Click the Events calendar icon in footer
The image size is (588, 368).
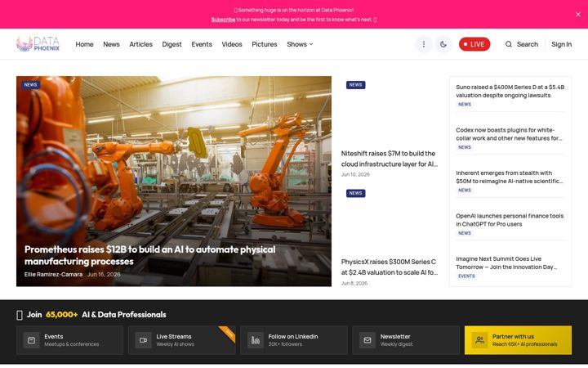(x=32, y=340)
